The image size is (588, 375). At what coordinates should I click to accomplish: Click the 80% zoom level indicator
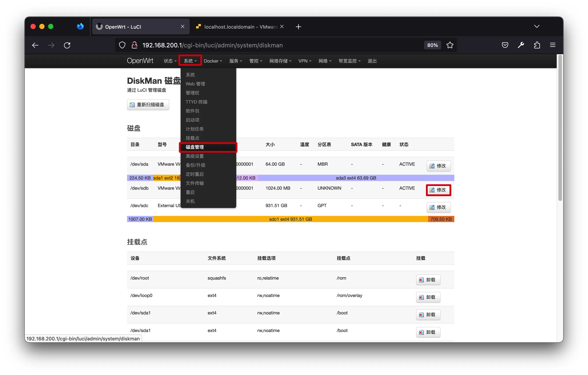point(432,45)
